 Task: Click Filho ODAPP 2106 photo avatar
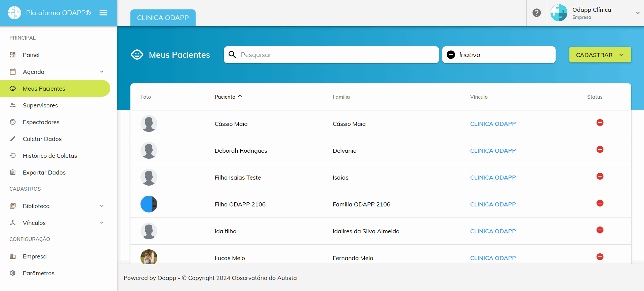(x=149, y=204)
